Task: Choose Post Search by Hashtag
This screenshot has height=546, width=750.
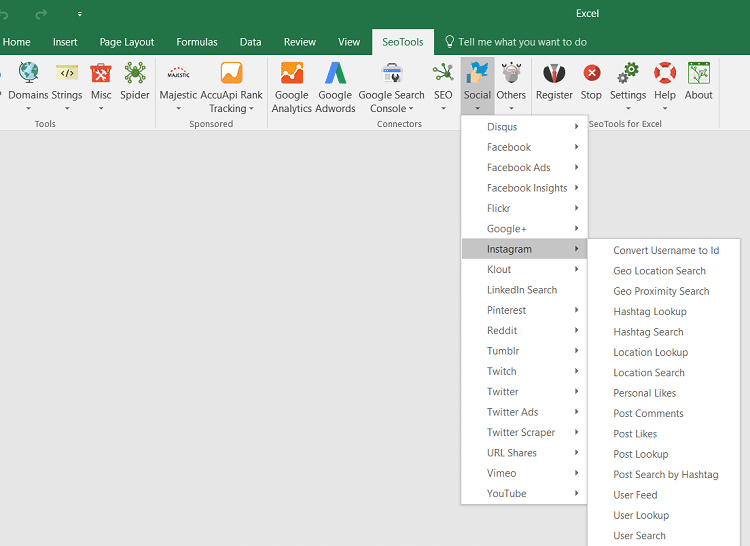Action: tap(664, 474)
